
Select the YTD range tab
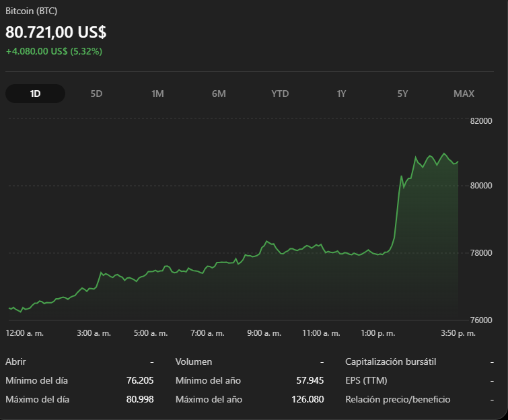click(x=281, y=94)
